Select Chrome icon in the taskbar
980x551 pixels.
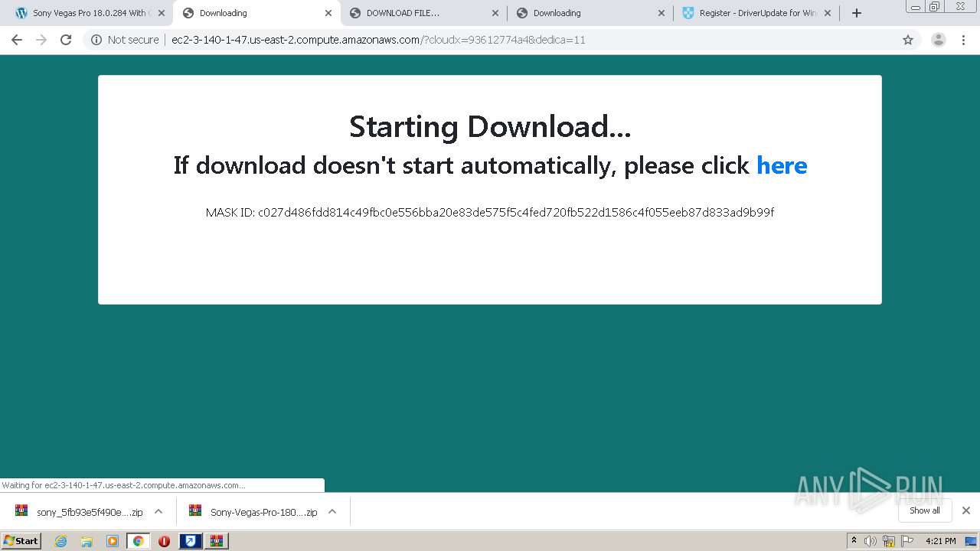point(138,541)
